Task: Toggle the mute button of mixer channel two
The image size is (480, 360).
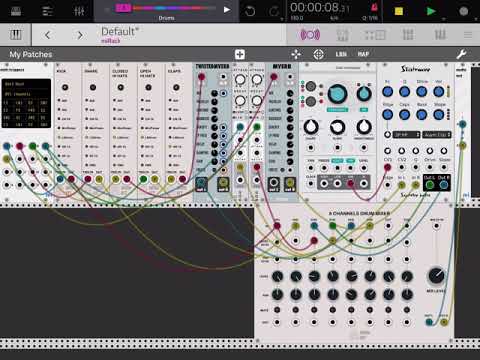Action: point(296,310)
